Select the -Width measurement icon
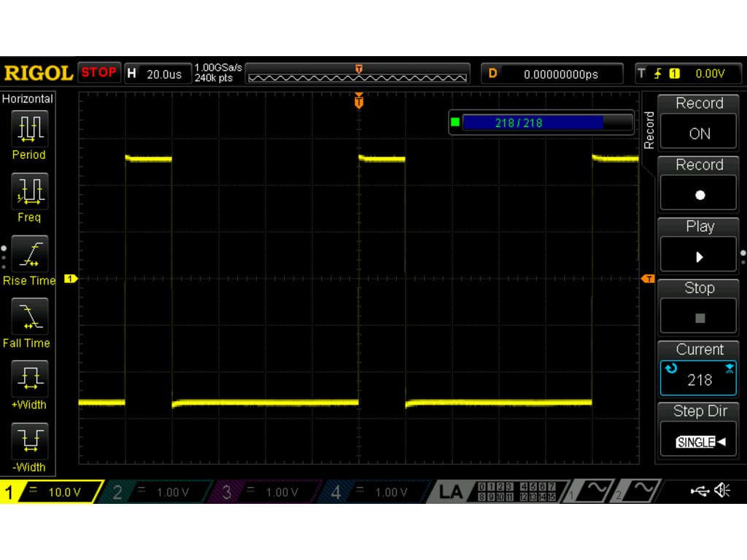 (28, 441)
